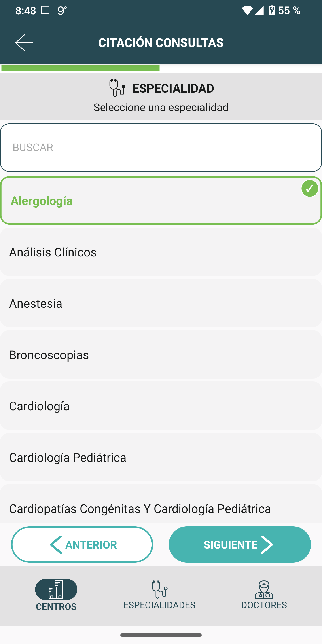Tap the battery icon in status bar
Image resolution: width=322 pixels, height=644 pixels.
pyautogui.click(x=272, y=11)
